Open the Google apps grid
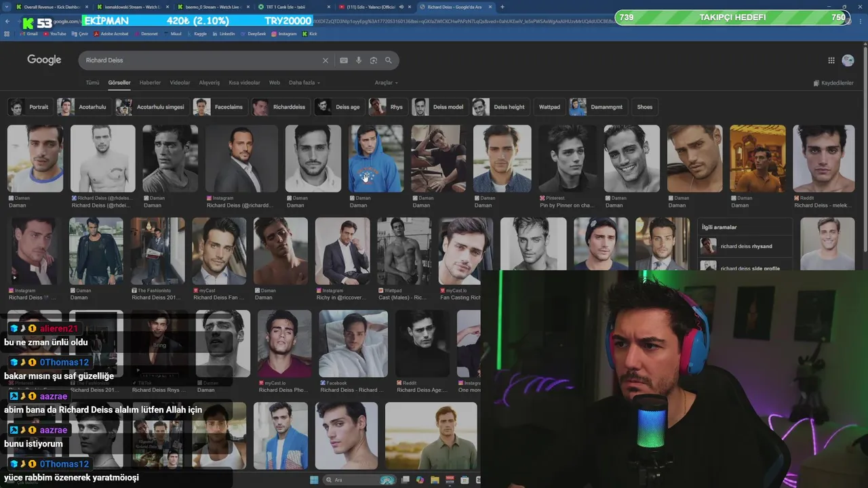The image size is (868, 488). click(831, 60)
